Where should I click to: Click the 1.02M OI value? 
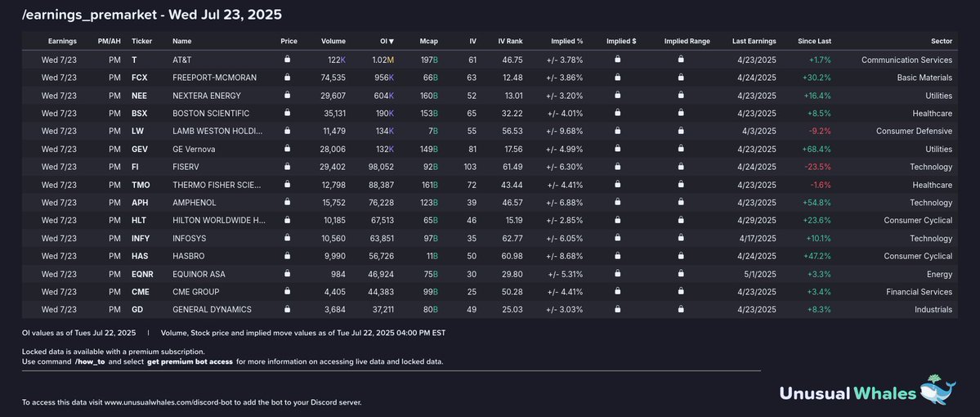383,60
